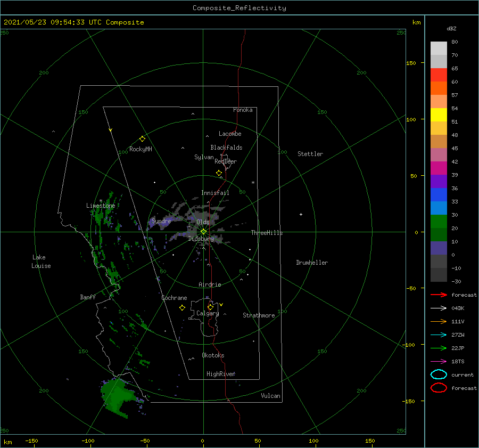Click the Drumheller label

coord(312,263)
